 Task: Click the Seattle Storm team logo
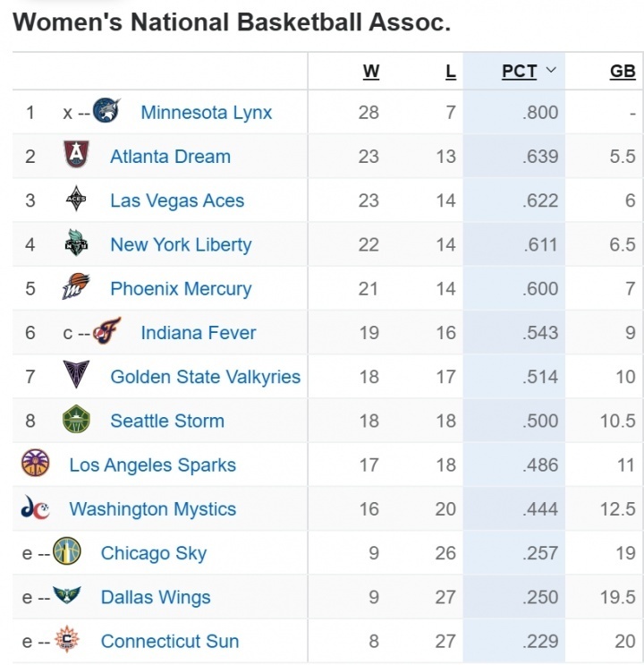(77, 420)
